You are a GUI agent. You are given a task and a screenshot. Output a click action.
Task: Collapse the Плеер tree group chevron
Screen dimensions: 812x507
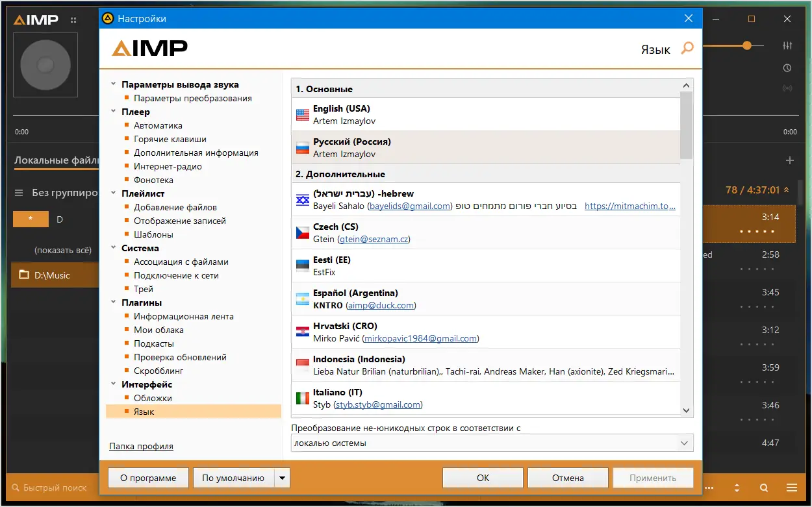pos(114,112)
